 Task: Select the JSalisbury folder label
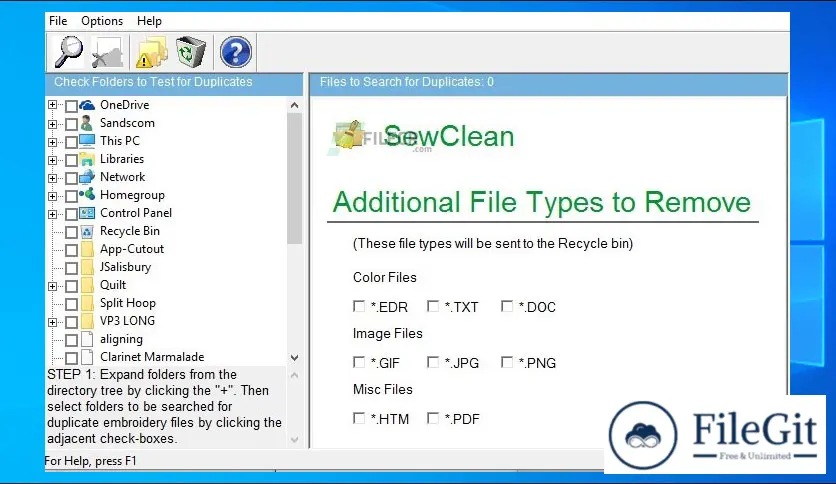125,267
